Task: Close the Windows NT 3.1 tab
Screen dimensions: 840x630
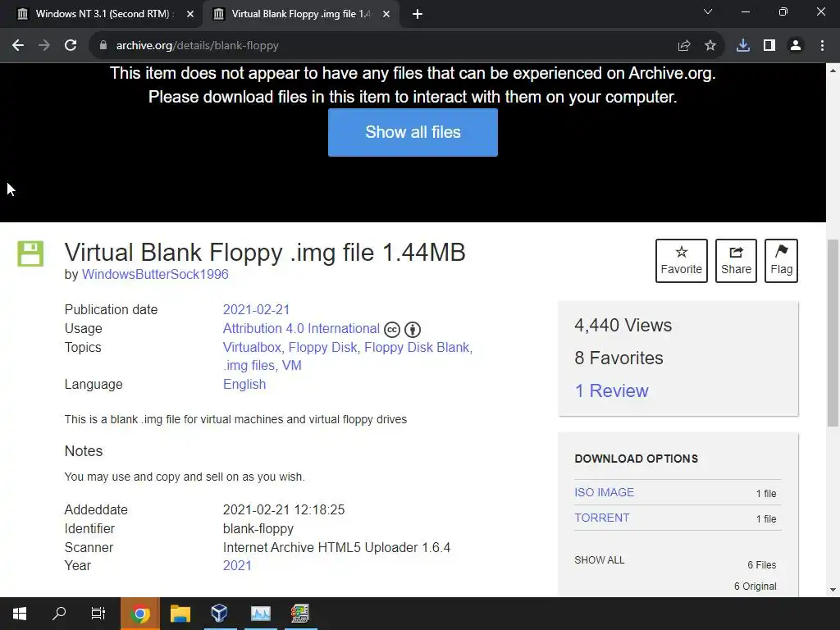Action: [190, 15]
